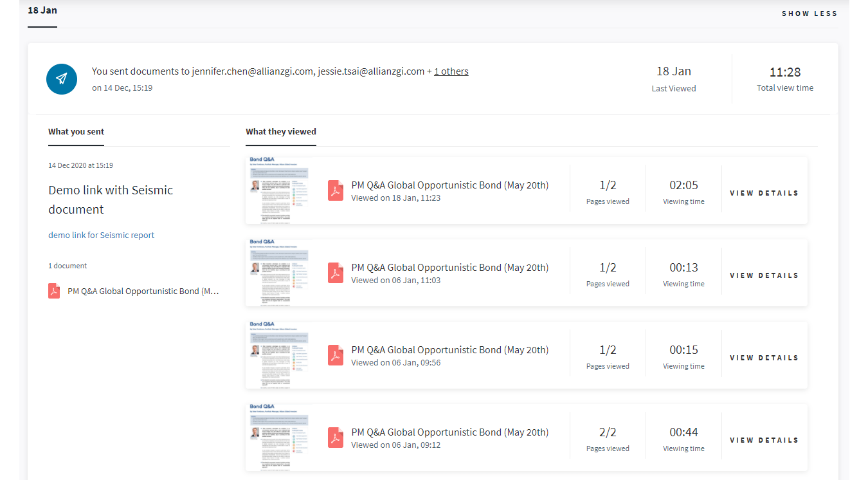Click the 11:28 total view time

(x=785, y=72)
